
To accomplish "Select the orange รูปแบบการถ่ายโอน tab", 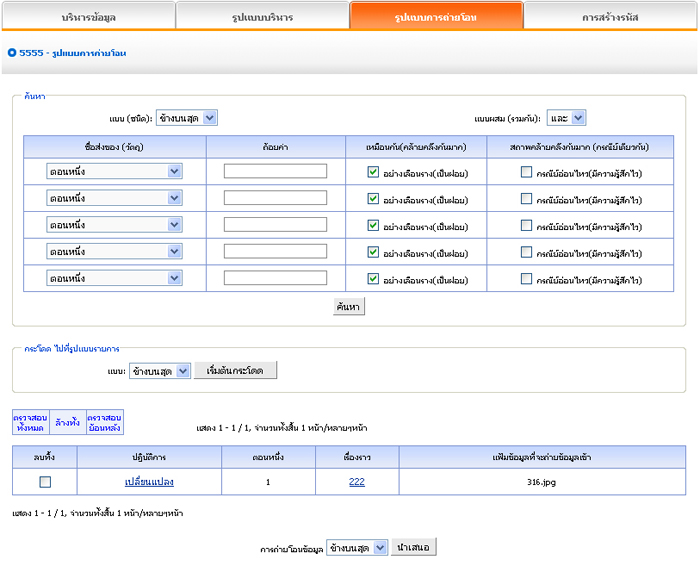I will pos(436,17).
